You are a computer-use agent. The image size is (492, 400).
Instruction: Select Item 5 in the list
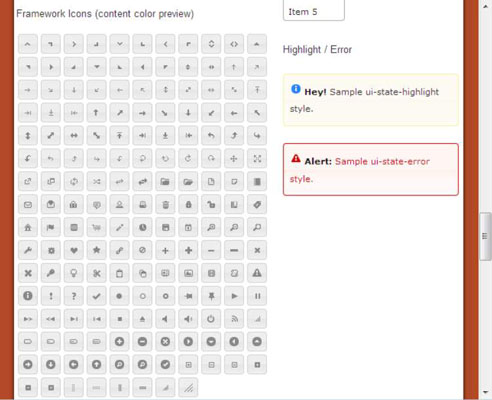coord(314,11)
